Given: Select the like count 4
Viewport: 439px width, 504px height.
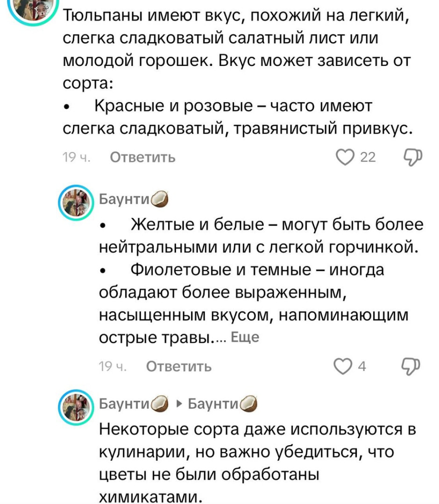Looking at the screenshot, I should pos(362,367).
